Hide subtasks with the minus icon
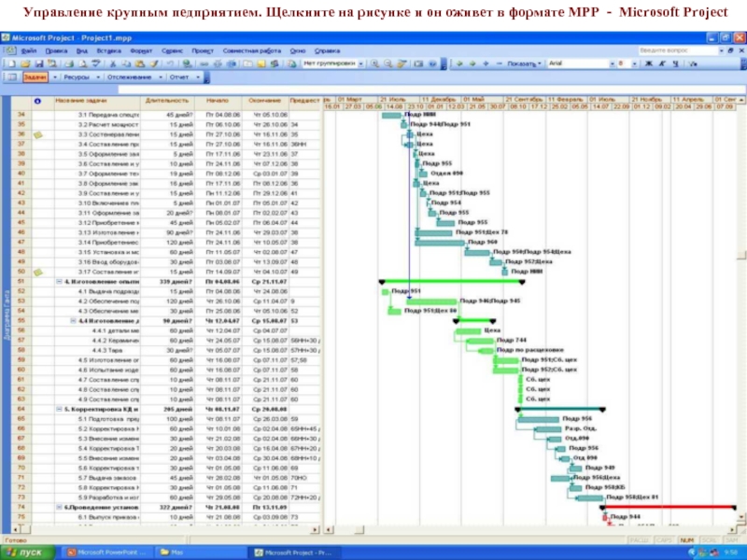The image size is (747, 560). point(499,63)
